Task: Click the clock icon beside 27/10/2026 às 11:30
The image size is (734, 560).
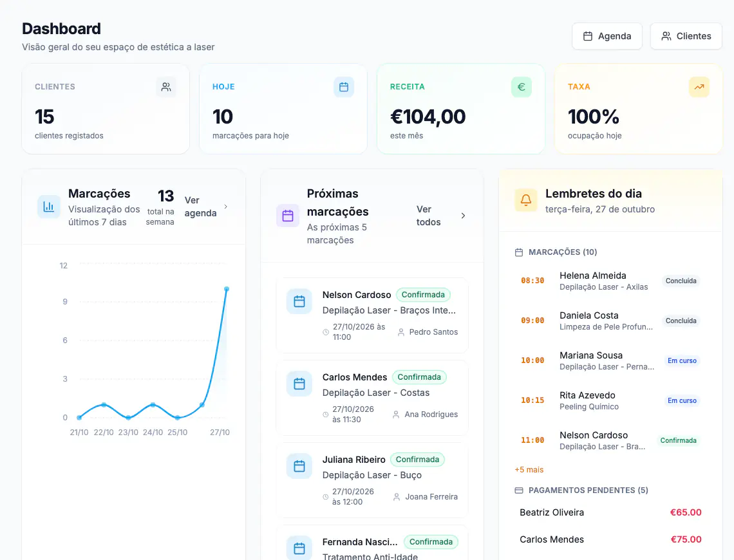Action: coord(325,415)
